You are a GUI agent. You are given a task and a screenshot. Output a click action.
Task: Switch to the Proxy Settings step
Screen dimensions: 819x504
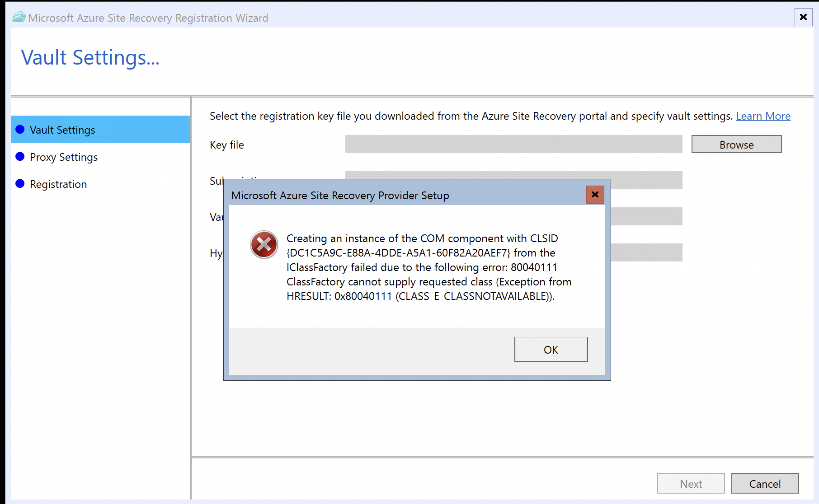63,157
